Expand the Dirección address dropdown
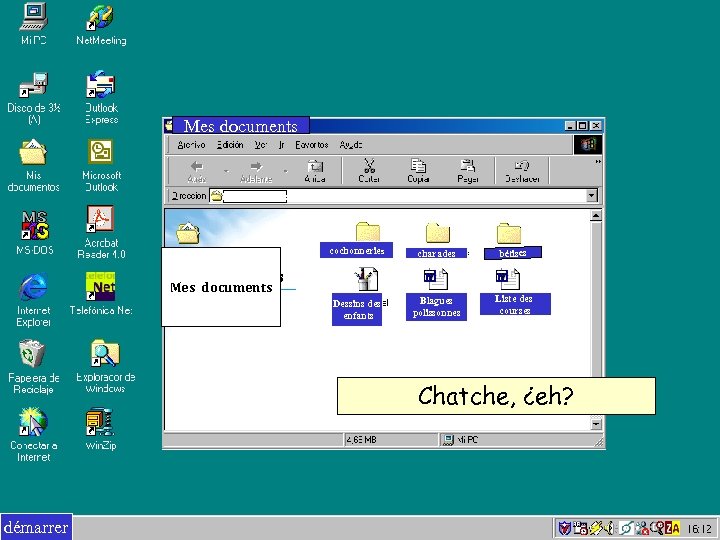720x540 pixels. coord(591,196)
